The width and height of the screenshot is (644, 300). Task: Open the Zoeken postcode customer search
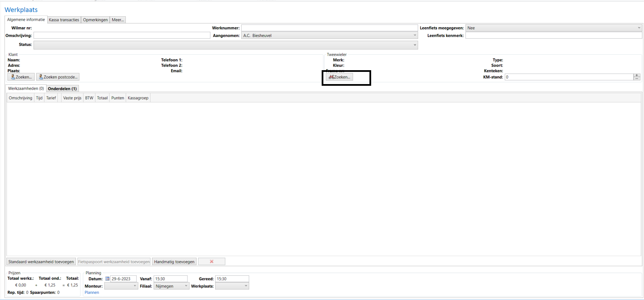(58, 77)
